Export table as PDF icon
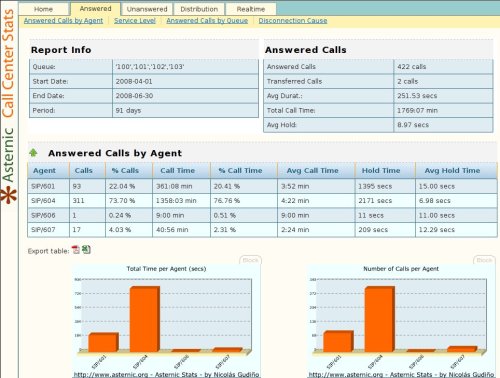The image size is (500, 378). coord(76,250)
